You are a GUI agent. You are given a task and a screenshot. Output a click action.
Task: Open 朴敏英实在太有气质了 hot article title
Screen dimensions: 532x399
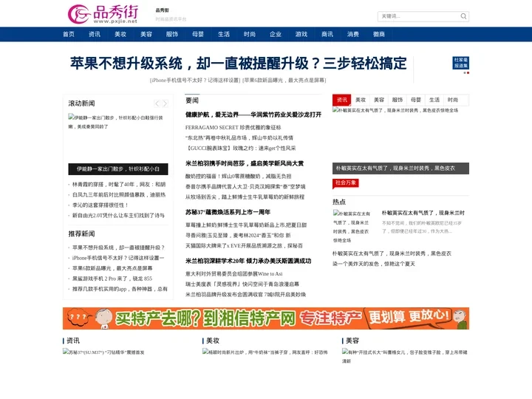pos(423,213)
